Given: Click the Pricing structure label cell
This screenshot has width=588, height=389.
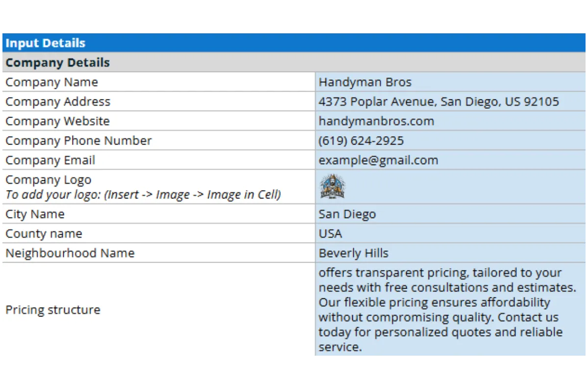Looking at the screenshot, I should [x=159, y=310].
